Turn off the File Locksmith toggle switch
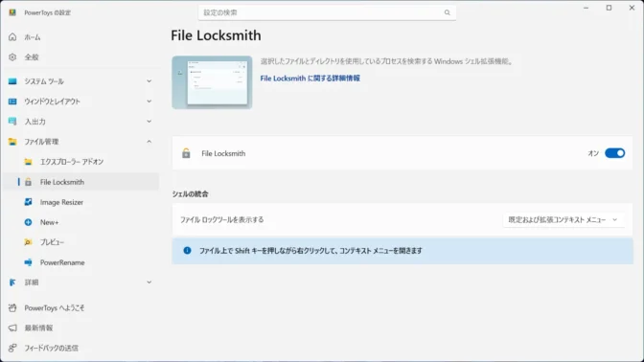This screenshot has width=644, height=362. pyautogui.click(x=615, y=153)
